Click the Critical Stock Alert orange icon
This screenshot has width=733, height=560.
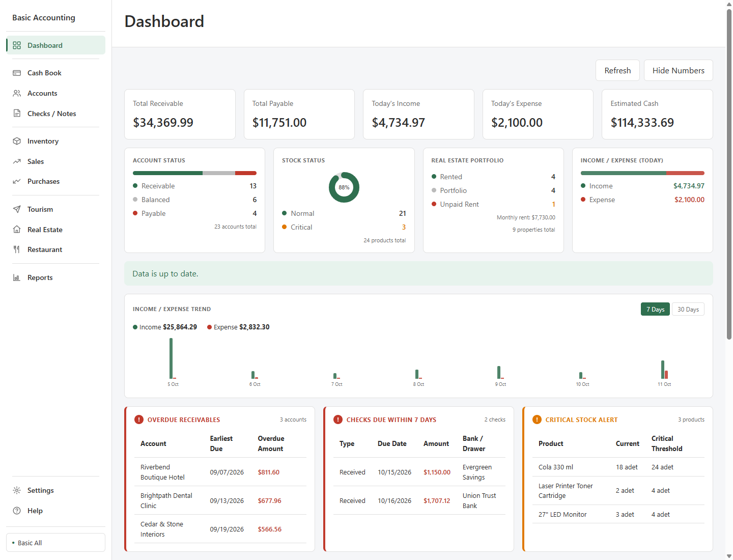point(537,419)
